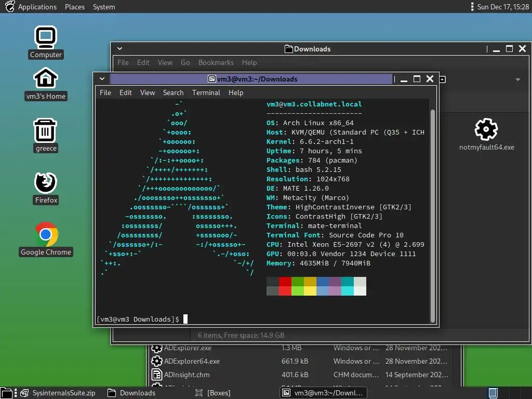
Task: Switch to Downloads taskbar item
Action: [x=131, y=393]
